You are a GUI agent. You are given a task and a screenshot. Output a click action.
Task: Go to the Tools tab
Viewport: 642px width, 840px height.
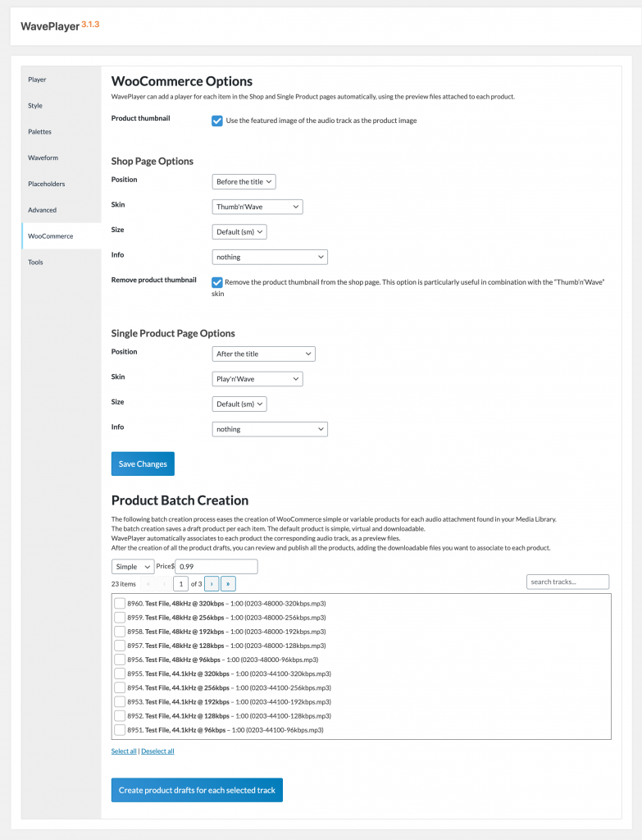pyautogui.click(x=36, y=262)
